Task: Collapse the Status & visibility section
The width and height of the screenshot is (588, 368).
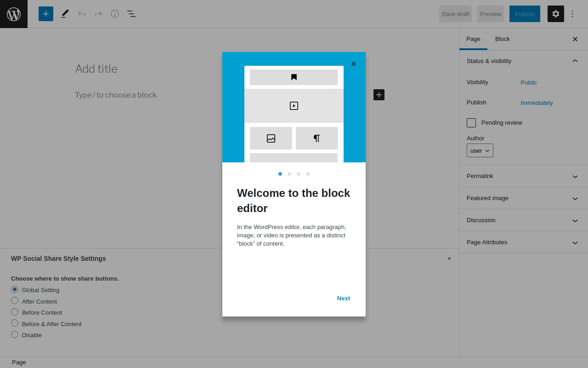Action: [524, 61]
